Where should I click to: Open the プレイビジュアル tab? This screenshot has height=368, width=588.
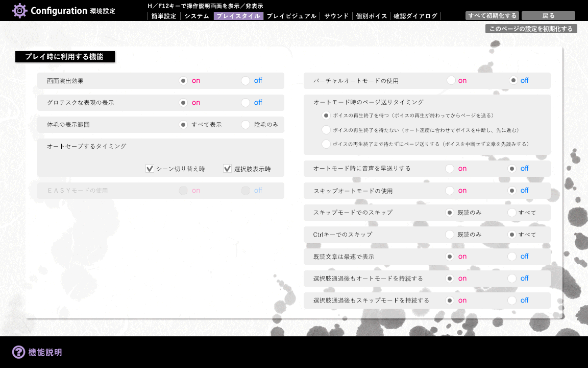tap(291, 16)
